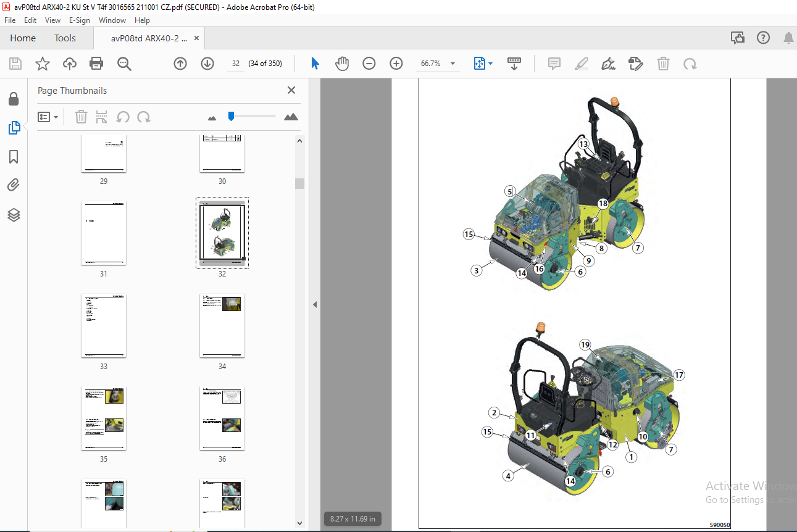Select page 34 thumbnail

(x=222, y=326)
